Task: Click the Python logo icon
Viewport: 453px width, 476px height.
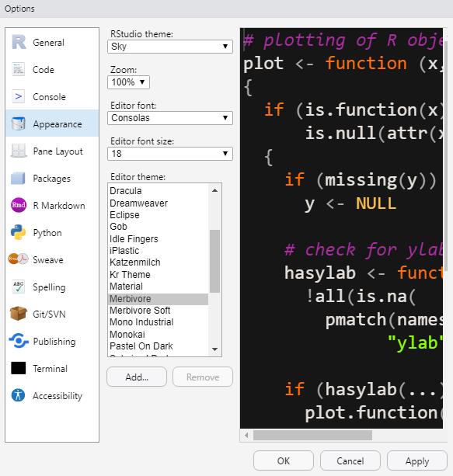Action: (x=18, y=232)
